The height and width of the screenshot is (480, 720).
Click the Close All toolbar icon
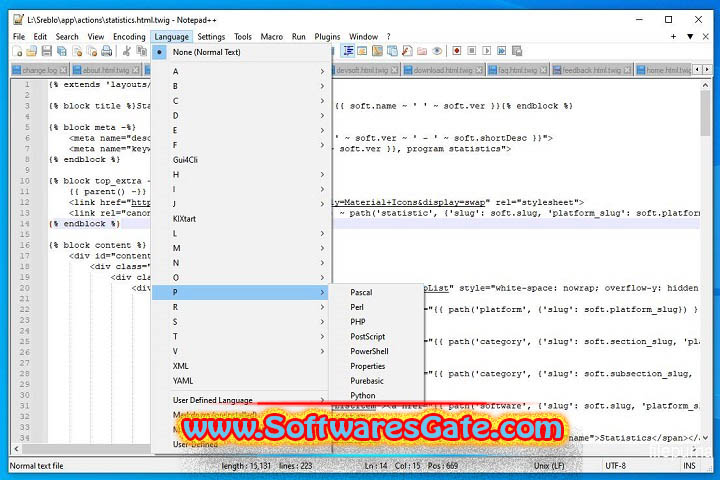(x=92, y=51)
